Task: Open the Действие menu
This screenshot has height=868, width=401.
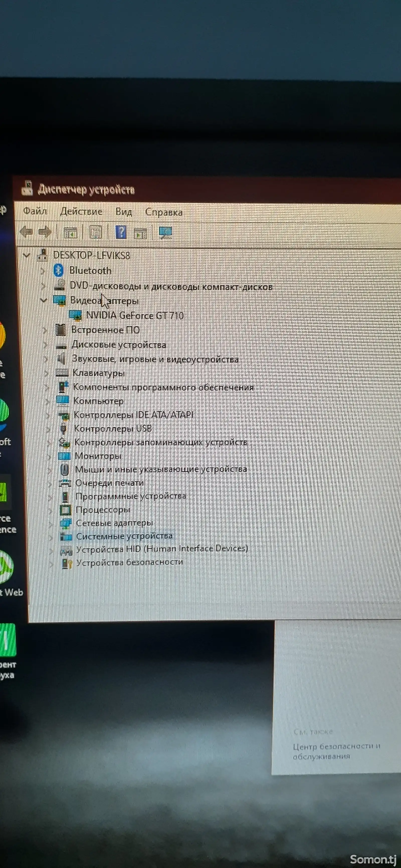Action: point(81,211)
